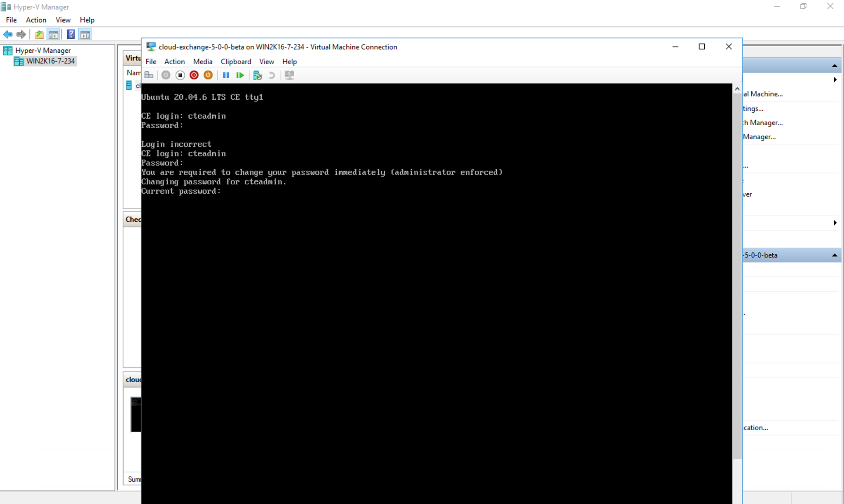
Task: Open View menu in Hyper-V Manager
Action: pyautogui.click(x=63, y=20)
